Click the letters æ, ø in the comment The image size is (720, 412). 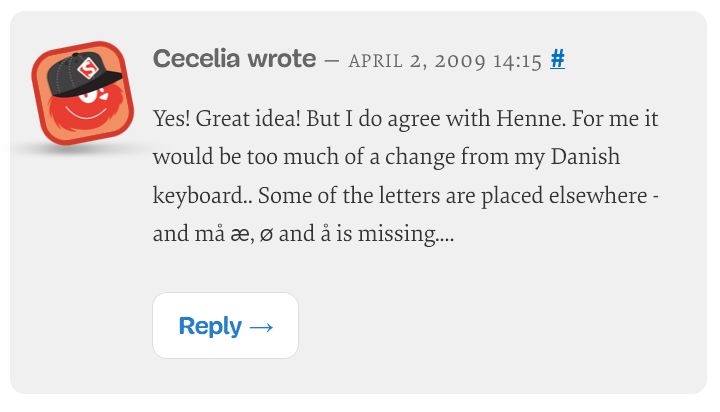(x=252, y=234)
